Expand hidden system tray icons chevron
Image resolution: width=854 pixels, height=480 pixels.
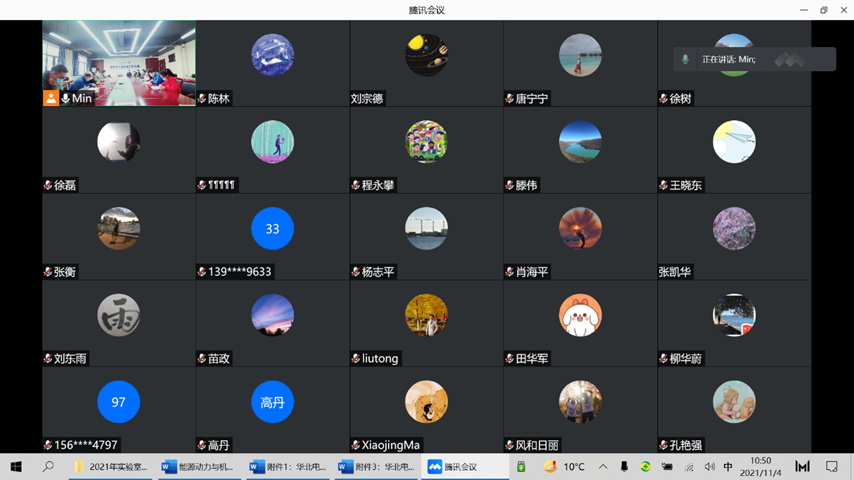point(603,467)
